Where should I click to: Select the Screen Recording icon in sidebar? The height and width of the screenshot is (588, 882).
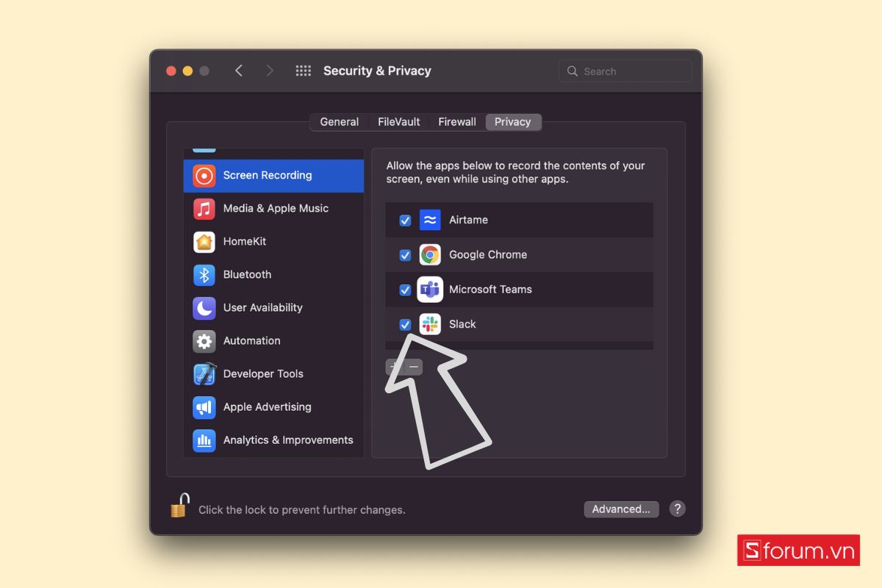coord(204,176)
